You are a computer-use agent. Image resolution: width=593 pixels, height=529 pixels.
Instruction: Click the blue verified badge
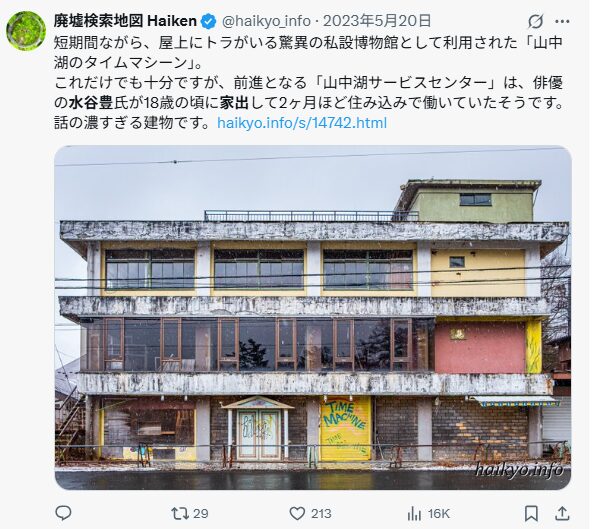click(x=208, y=21)
